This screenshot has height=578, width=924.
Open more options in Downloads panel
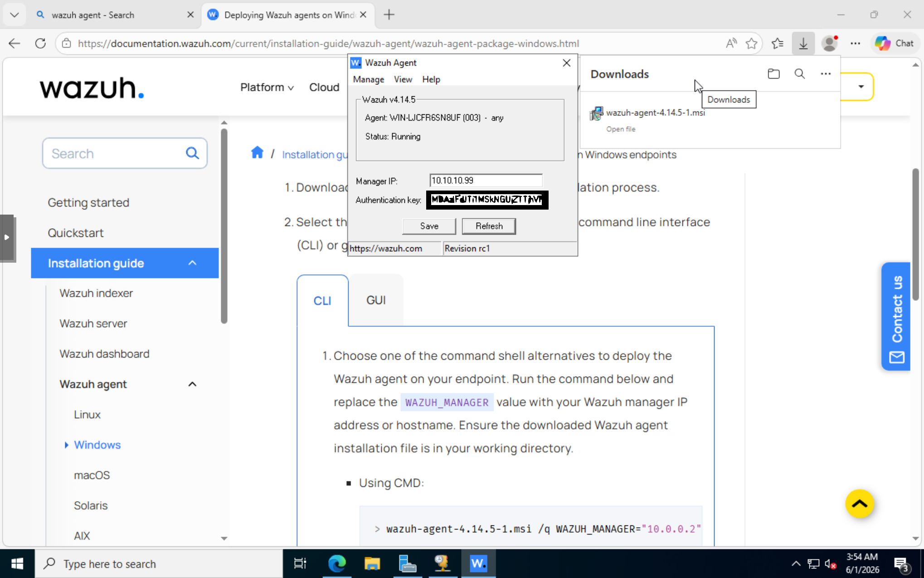point(826,73)
